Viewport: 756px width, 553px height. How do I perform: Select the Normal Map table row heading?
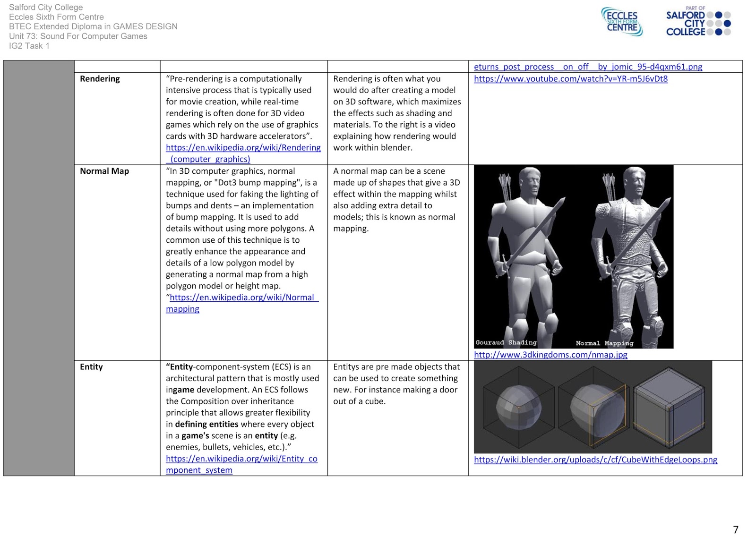point(104,171)
